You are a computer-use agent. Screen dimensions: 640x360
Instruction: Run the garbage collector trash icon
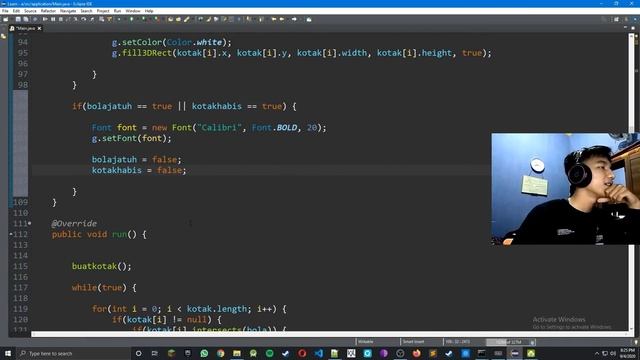532,342
